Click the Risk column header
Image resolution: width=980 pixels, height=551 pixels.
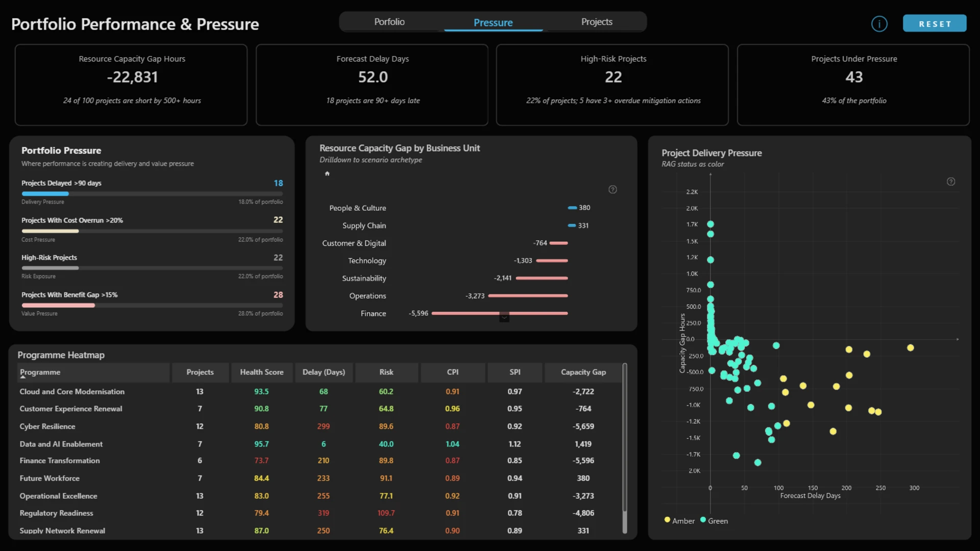click(x=386, y=372)
